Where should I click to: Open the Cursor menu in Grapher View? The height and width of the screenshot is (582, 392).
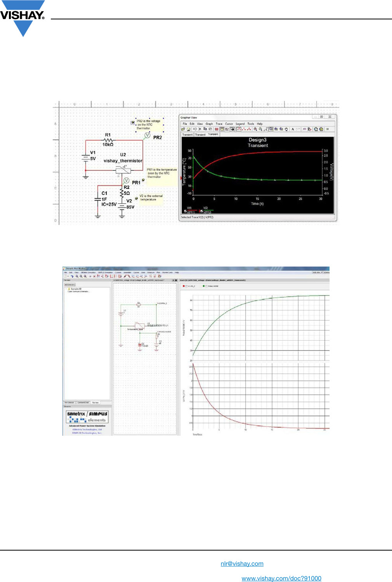[229, 124]
